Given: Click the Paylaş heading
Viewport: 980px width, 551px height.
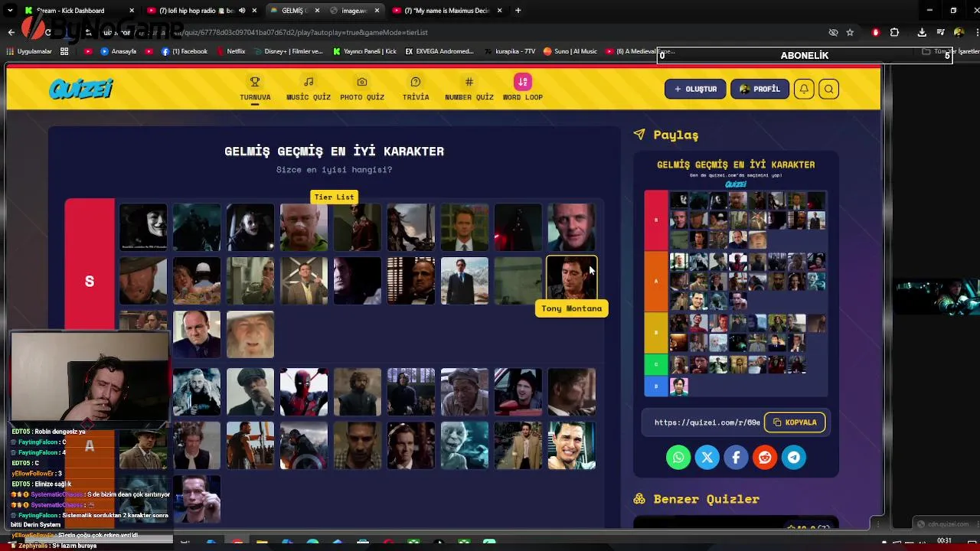Looking at the screenshot, I should 676,135.
